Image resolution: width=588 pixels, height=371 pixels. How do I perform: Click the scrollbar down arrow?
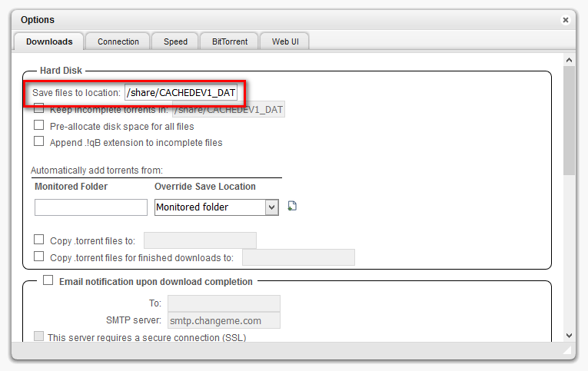pos(569,335)
